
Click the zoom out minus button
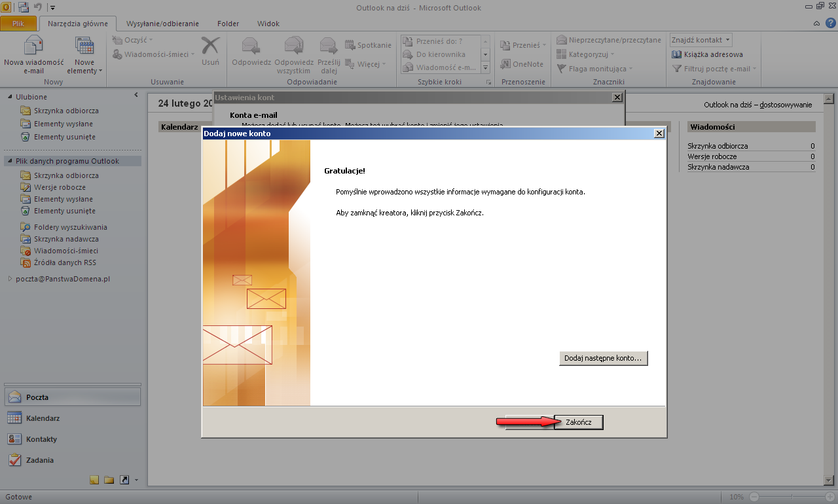(753, 497)
